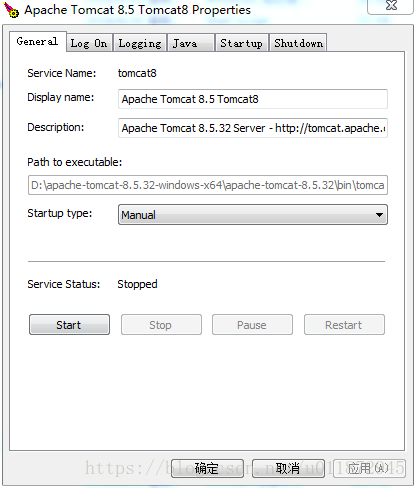Open the Startup tab

click(242, 43)
